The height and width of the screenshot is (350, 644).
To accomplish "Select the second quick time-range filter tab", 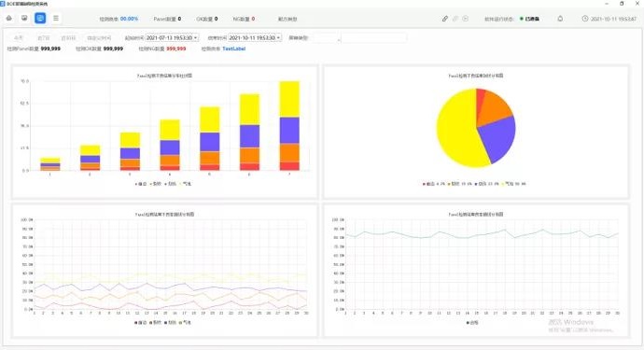I will [x=43, y=37].
